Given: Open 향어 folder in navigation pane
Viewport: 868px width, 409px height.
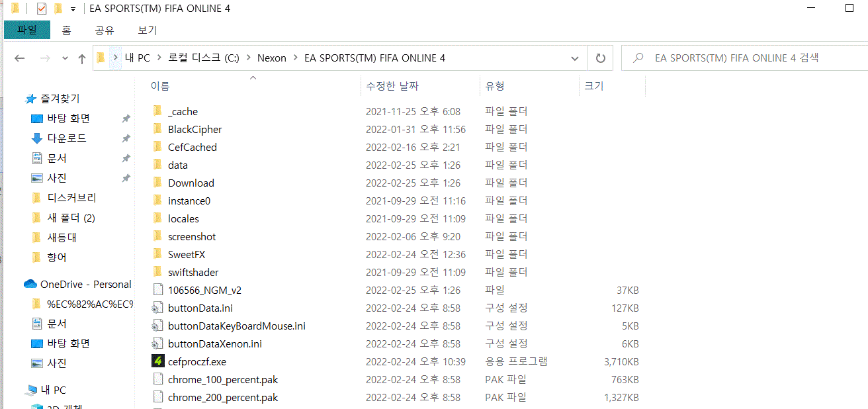Looking at the screenshot, I should pyautogui.click(x=57, y=257).
